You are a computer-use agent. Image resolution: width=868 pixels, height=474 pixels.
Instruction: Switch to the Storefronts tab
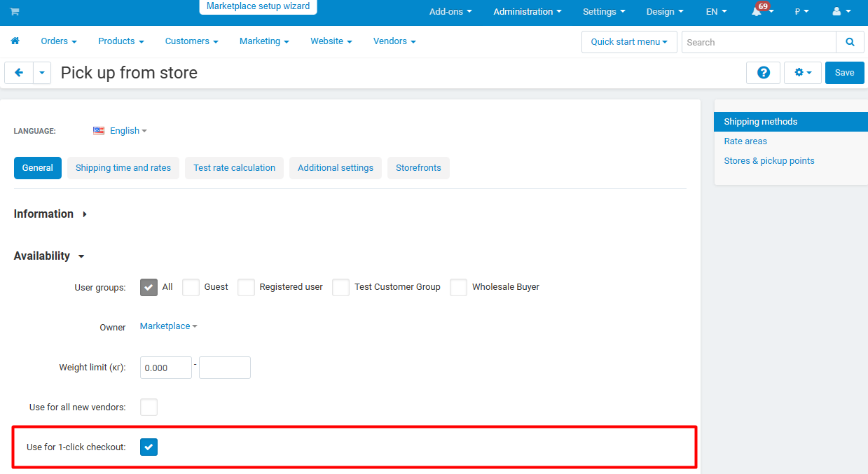pos(418,168)
